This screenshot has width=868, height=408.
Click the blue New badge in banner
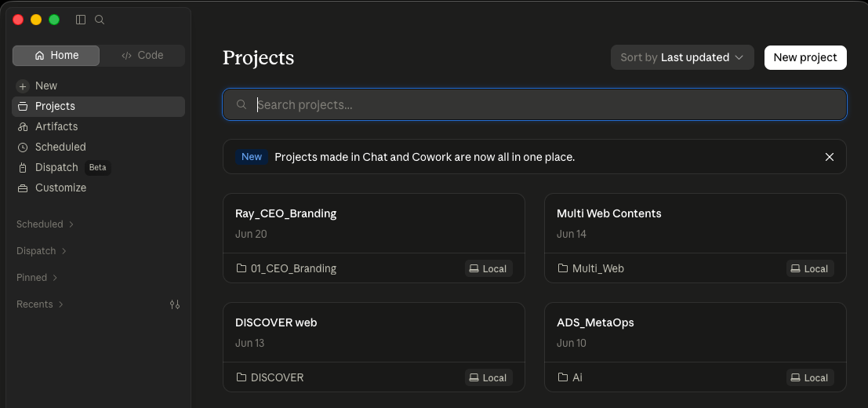pos(252,157)
